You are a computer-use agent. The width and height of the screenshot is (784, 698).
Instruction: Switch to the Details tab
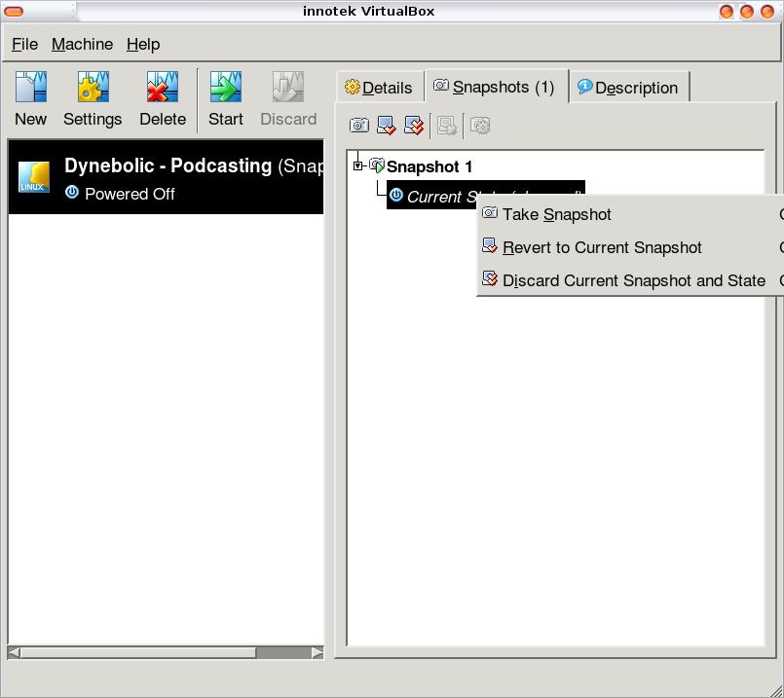pyautogui.click(x=379, y=88)
